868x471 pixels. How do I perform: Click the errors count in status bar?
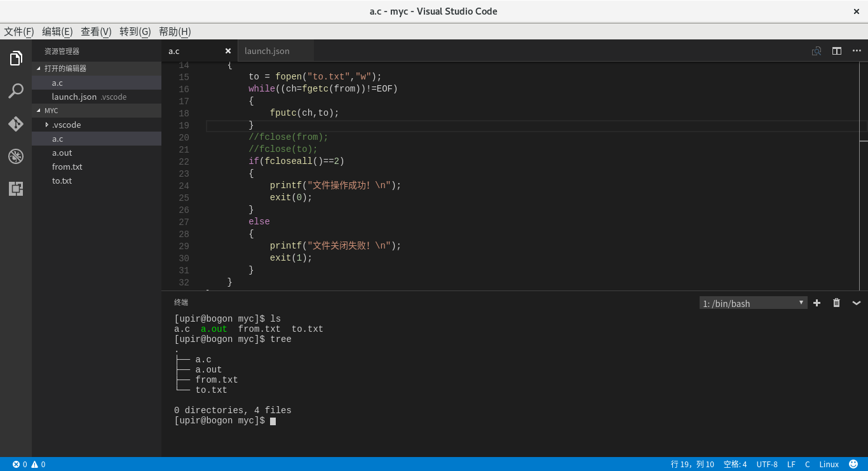pos(20,464)
